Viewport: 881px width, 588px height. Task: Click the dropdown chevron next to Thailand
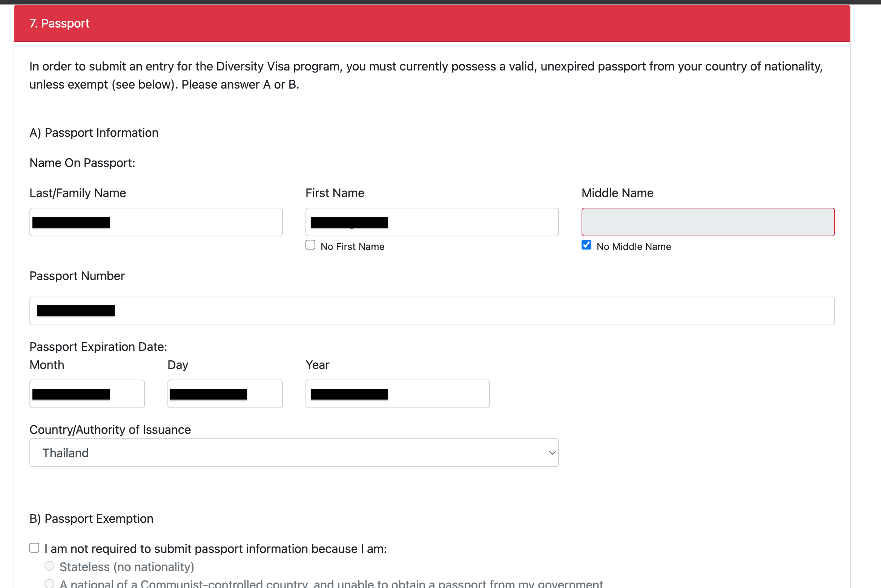click(x=552, y=453)
